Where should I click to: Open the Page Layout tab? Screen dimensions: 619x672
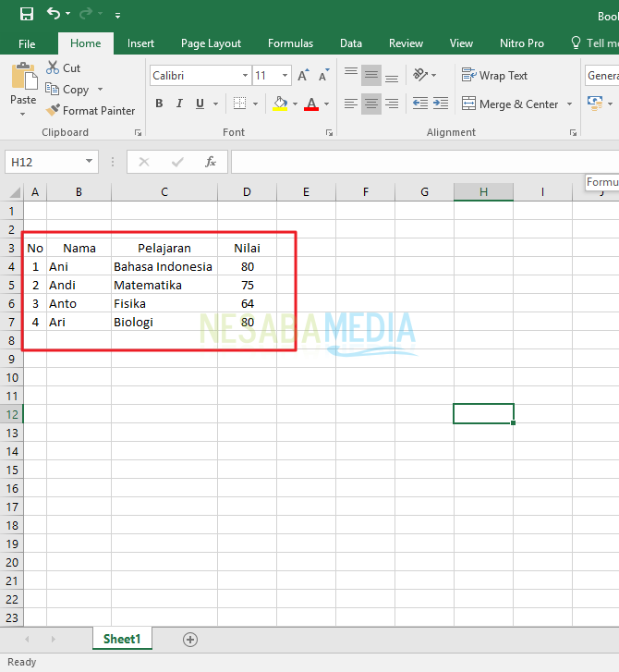[x=211, y=43]
